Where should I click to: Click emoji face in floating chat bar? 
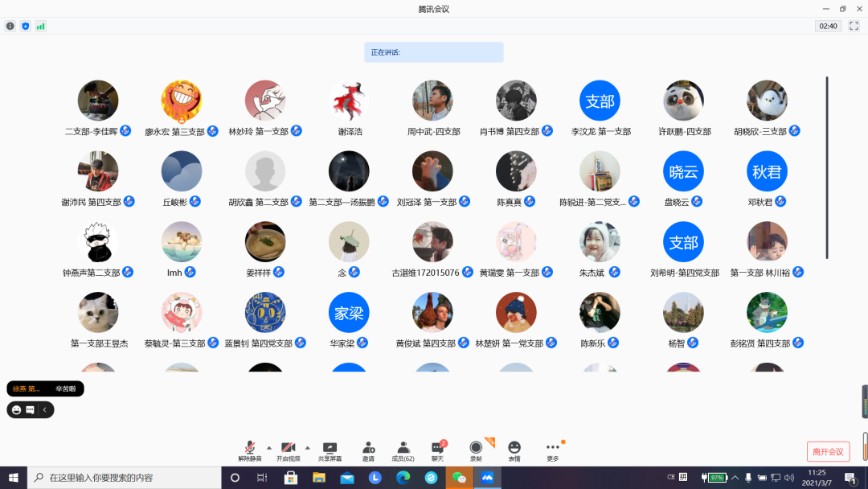pos(16,409)
